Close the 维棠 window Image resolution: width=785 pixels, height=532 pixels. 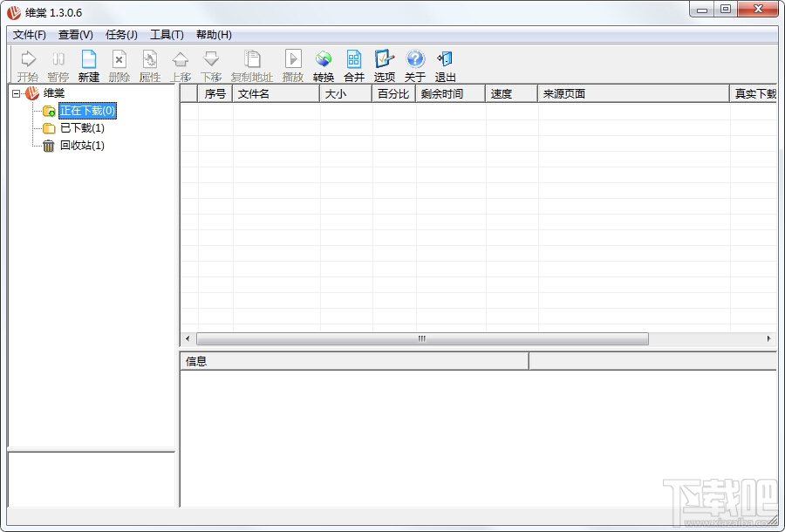(x=758, y=10)
